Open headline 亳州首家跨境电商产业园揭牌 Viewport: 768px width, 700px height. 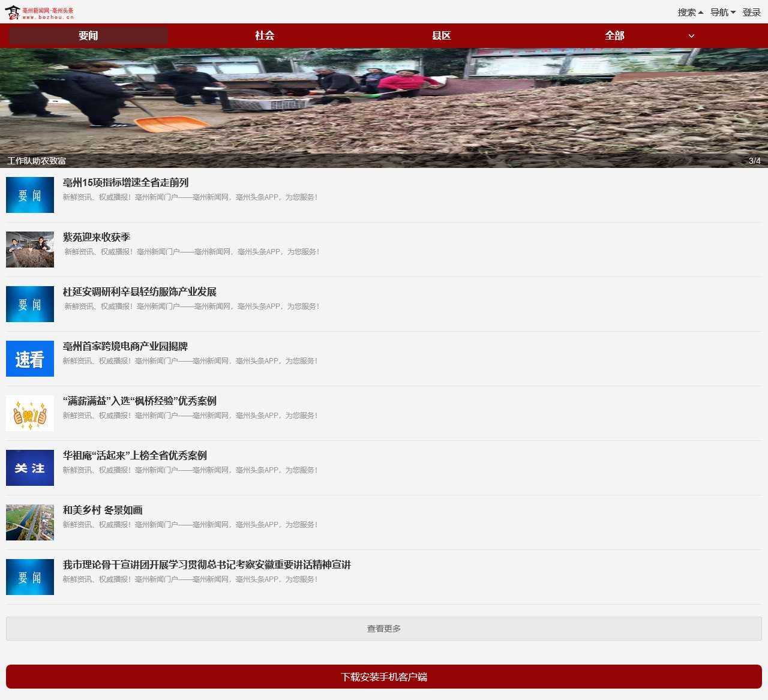pyautogui.click(x=125, y=347)
